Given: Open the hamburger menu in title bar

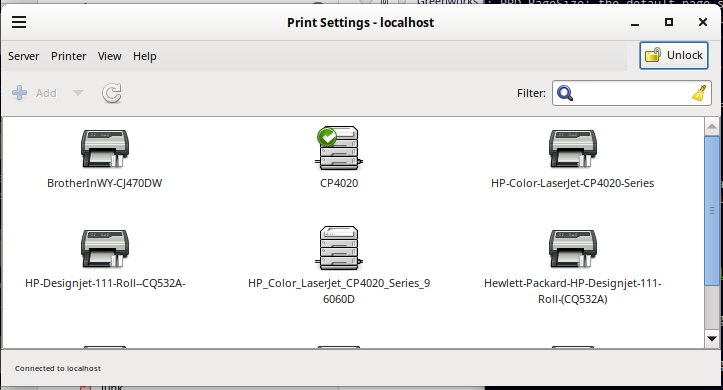Looking at the screenshot, I should [19, 22].
